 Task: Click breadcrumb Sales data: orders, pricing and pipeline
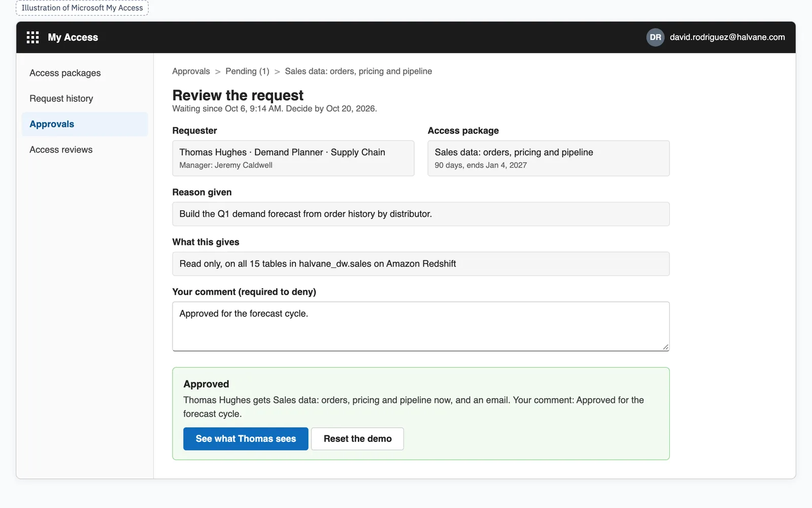[358, 71]
